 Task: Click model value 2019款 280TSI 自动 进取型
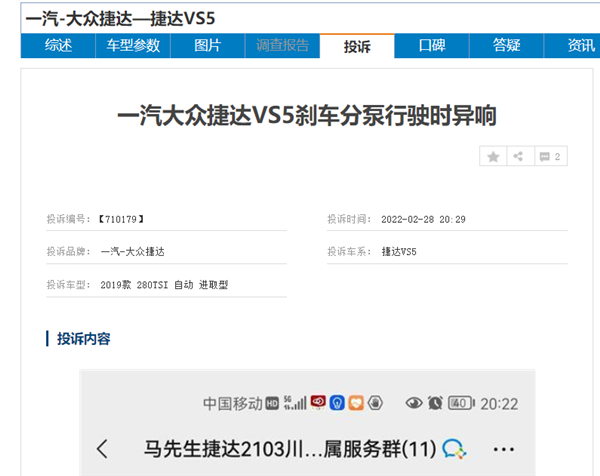click(164, 285)
